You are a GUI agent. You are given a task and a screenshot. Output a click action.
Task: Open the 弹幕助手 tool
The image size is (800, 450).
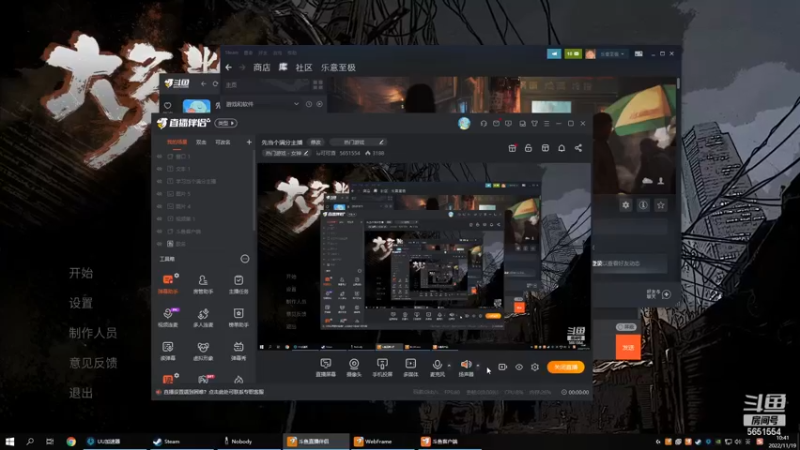[168, 284]
